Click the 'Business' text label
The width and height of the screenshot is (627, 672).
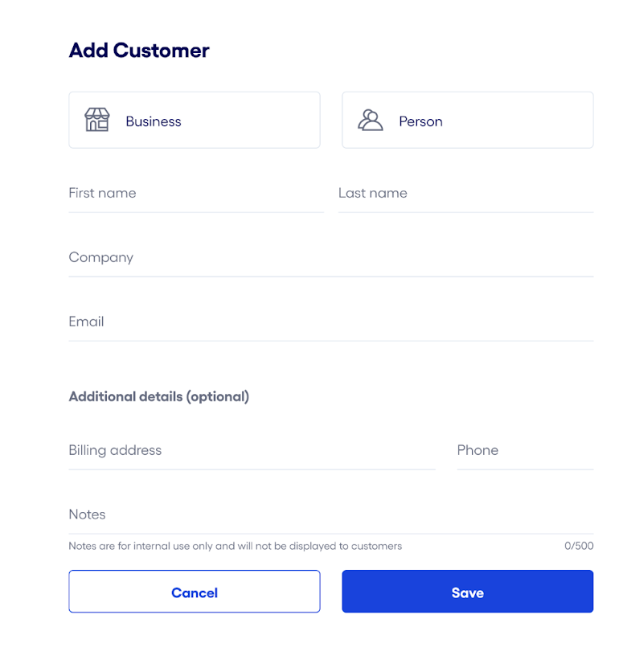[x=154, y=121]
